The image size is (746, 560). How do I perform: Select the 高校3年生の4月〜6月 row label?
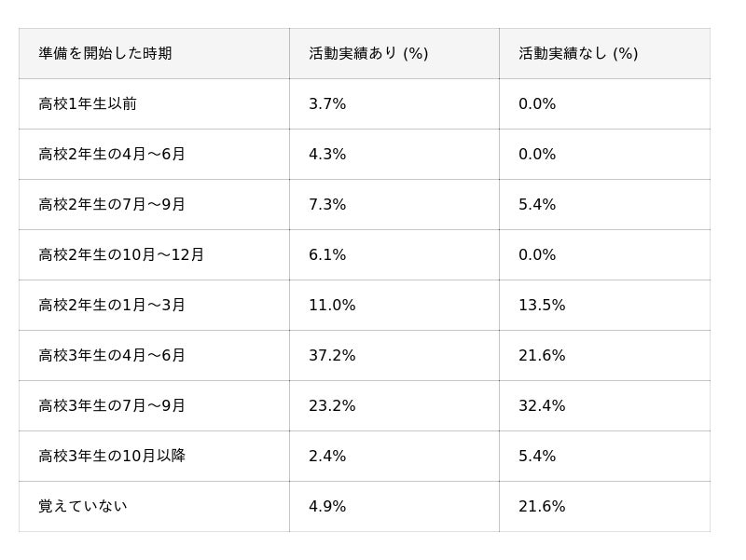point(112,355)
